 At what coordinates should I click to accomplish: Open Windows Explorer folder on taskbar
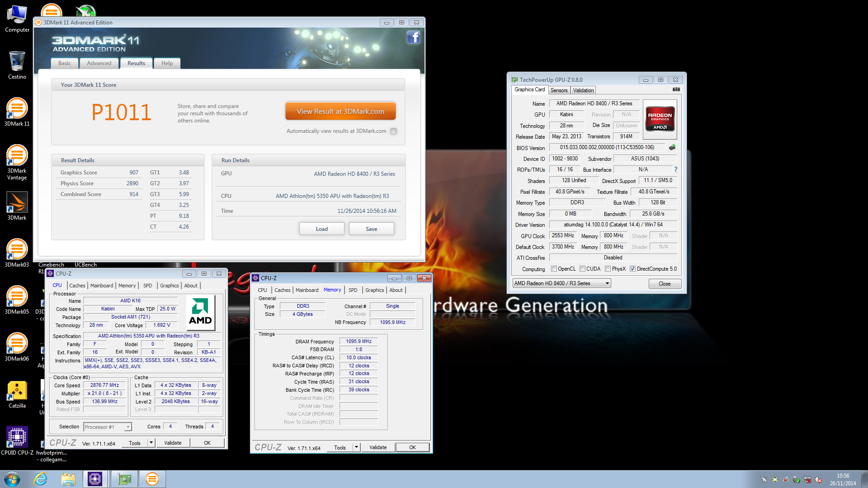pos(68,479)
